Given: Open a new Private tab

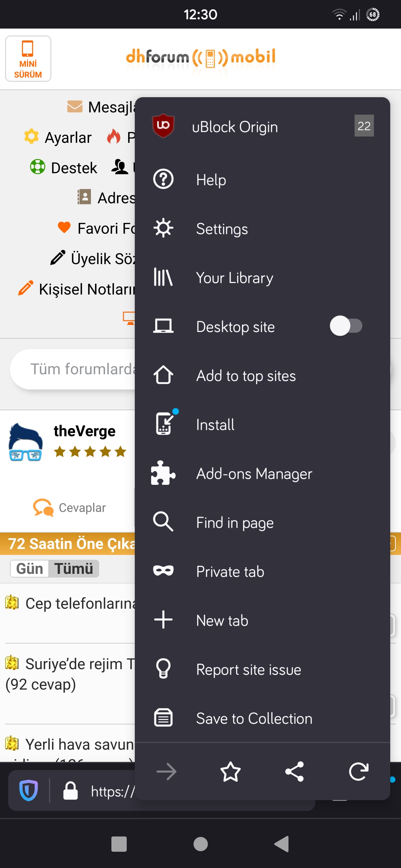Looking at the screenshot, I should tap(263, 572).
